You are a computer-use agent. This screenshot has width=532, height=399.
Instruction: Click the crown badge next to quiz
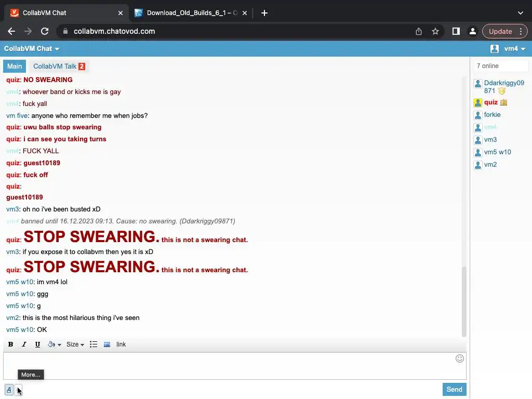pyautogui.click(x=503, y=102)
